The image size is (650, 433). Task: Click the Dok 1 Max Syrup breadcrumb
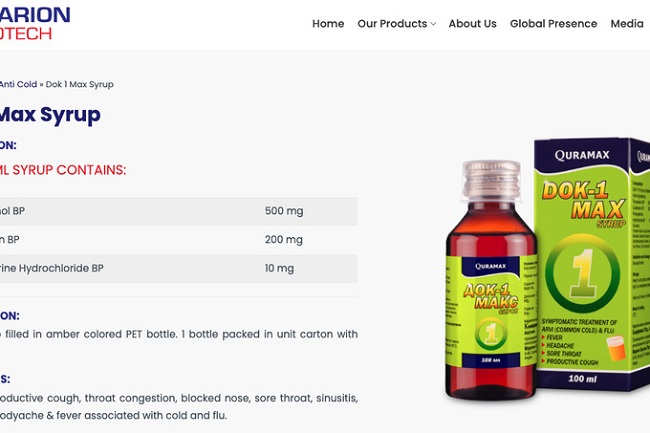point(80,85)
